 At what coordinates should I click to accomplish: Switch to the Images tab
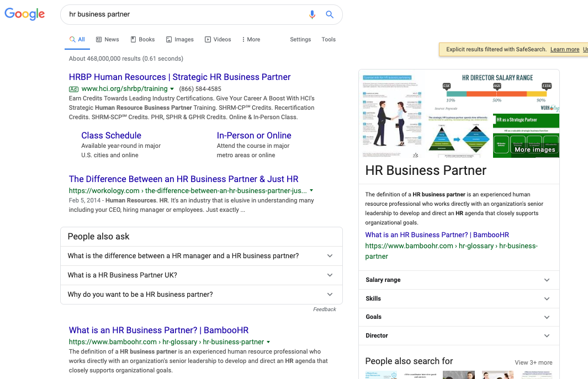click(179, 40)
